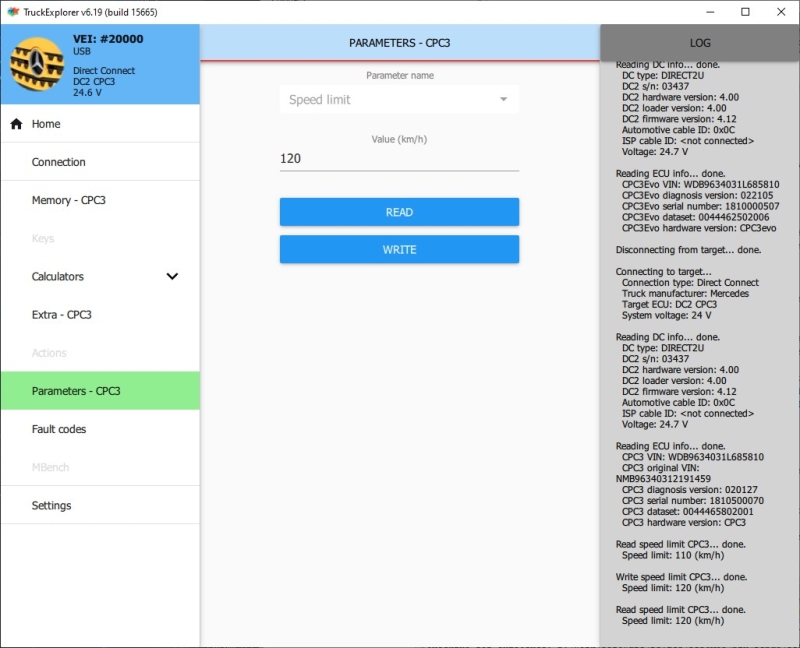Click log line 'Target ECU: DC2 CPC3'
The image size is (800, 648).
click(x=669, y=304)
